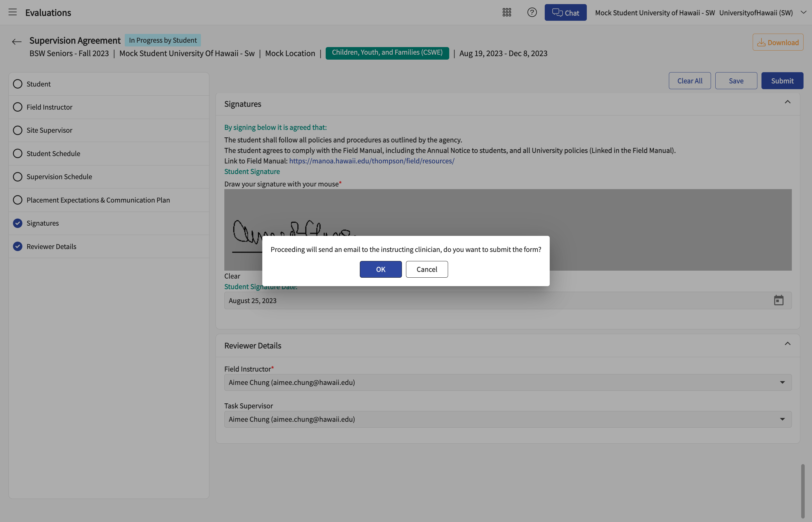The width and height of the screenshot is (812, 522).
Task: Open the signature date calendar picker
Action: pyautogui.click(x=778, y=300)
